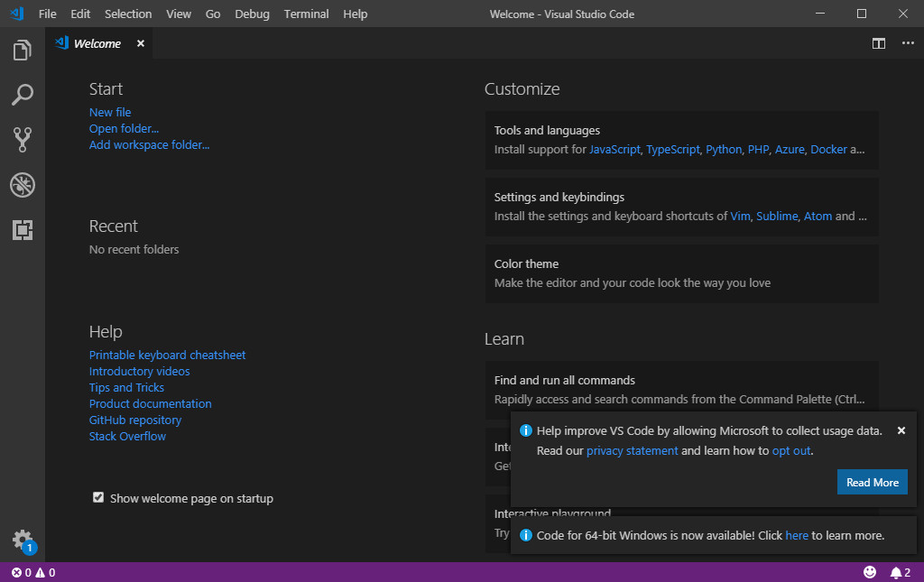Click the PHP language link
The height and width of the screenshot is (582, 924).
tap(758, 150)
